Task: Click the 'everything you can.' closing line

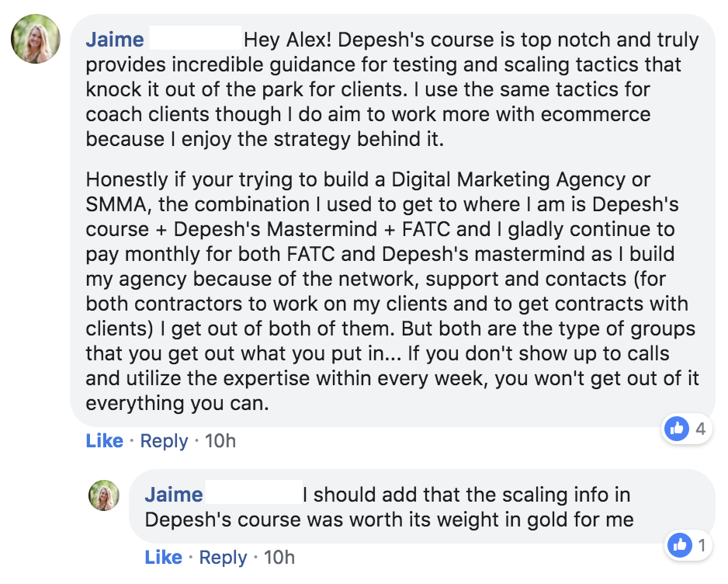Action: click(177, 405)
